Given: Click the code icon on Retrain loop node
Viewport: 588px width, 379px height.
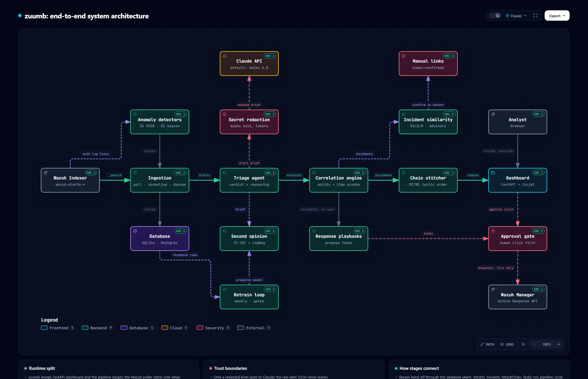Looking at the screenshot, I should click(x=225, y=289).
